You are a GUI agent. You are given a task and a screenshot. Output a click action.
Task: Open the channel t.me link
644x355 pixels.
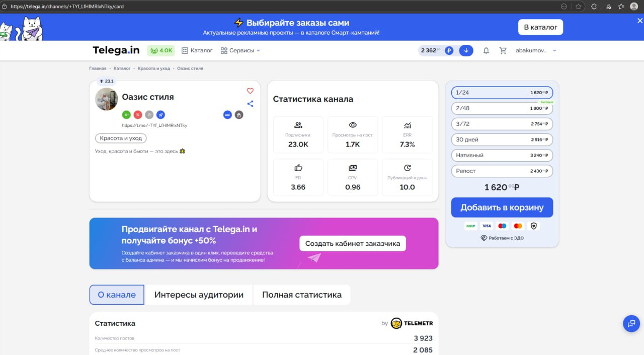(x=154, y=125)
